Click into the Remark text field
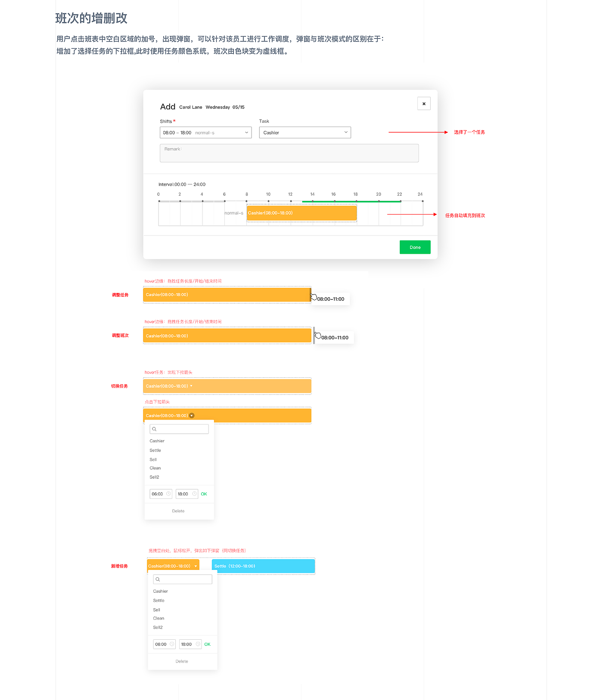The image size is (603, 700). coord(289,153)
